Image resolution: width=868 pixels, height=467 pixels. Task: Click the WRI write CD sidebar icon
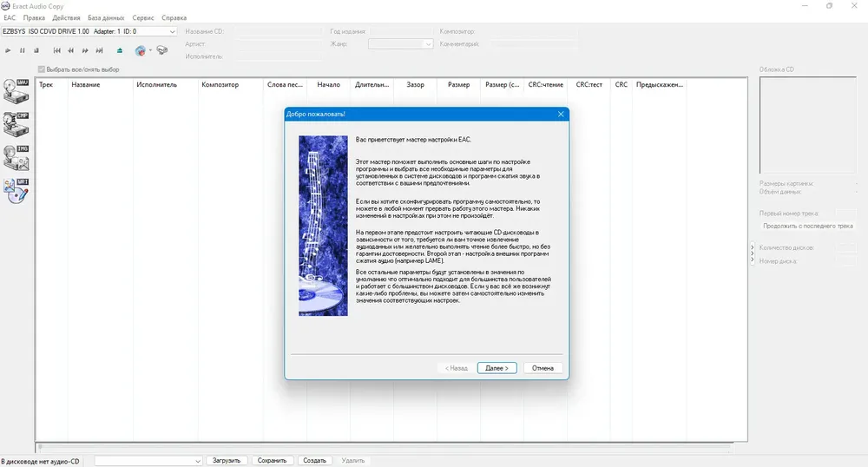[x=16, y=191]
